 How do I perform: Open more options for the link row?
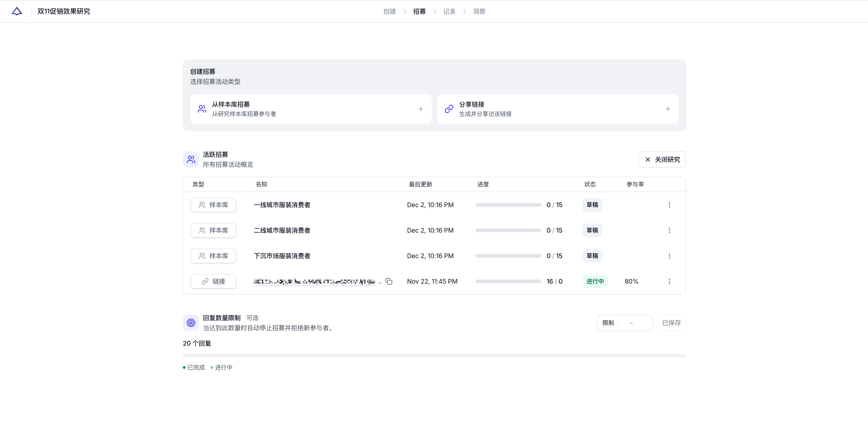669,281
